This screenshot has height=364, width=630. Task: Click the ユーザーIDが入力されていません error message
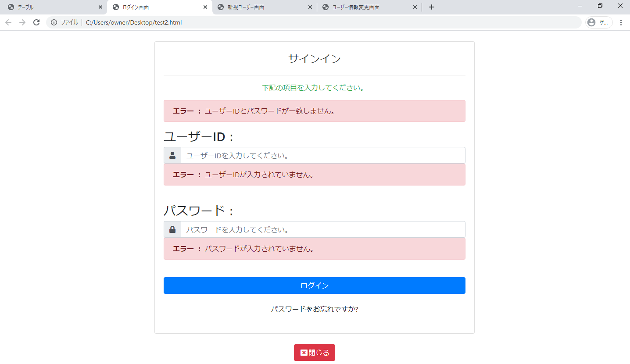tap(315, 175)
